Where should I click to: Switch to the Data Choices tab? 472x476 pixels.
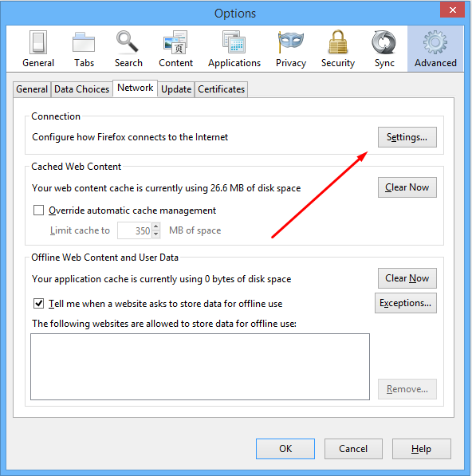click(x=81, y=89)
